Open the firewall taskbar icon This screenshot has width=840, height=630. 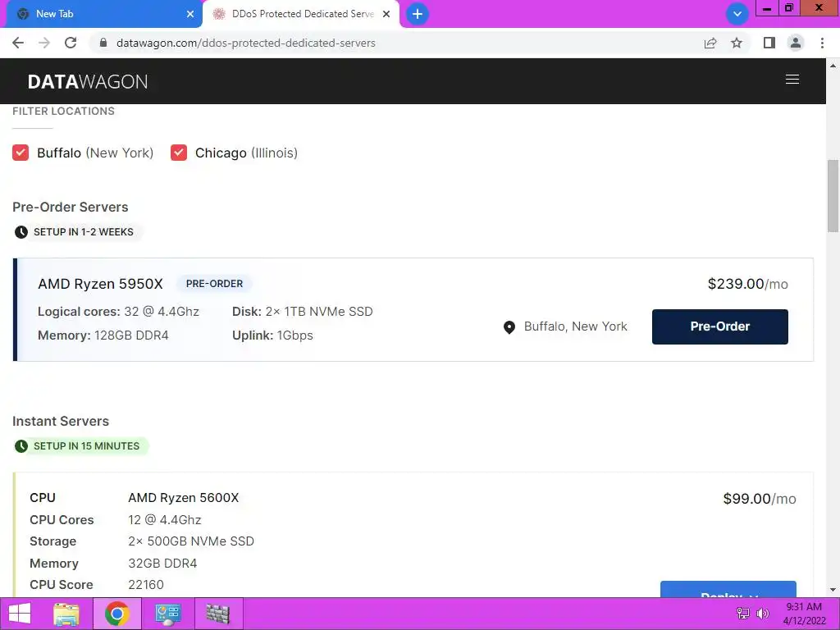[218, 614]
